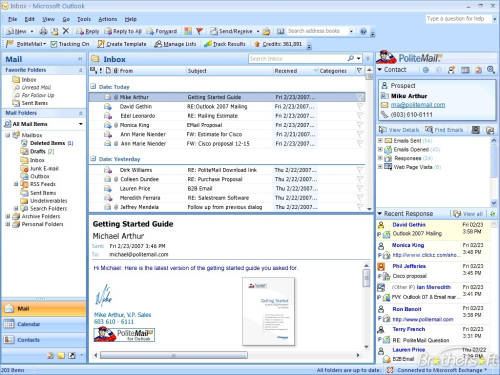The height and width of the screenshot is (375, 500).
Task: Switch to the Mail navigation pane
Action: [43, 309]
